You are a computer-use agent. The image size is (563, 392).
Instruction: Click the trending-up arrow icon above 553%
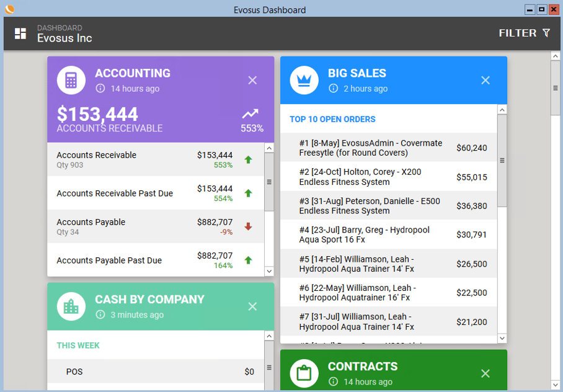coord(250,114)
